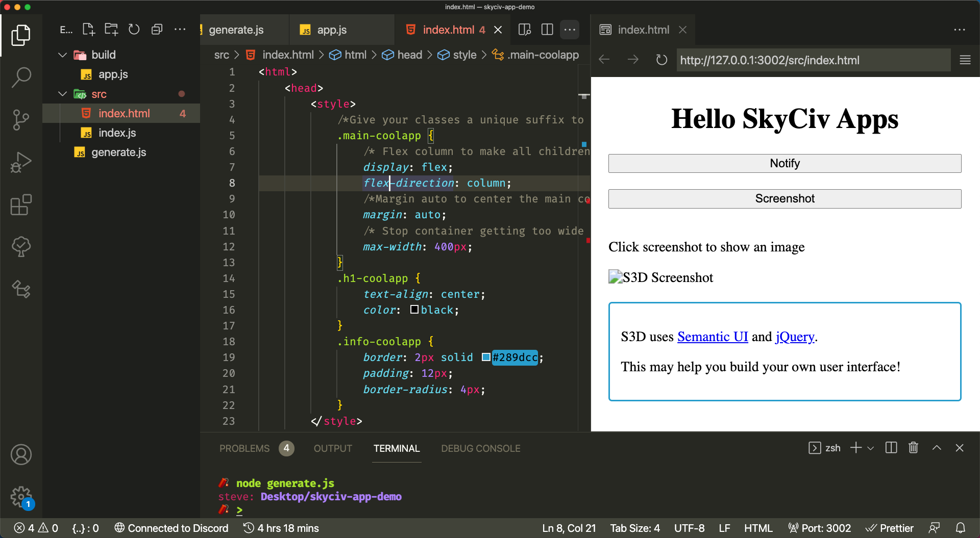Split the editor right
980x538 pixels.
click(547, 30)
